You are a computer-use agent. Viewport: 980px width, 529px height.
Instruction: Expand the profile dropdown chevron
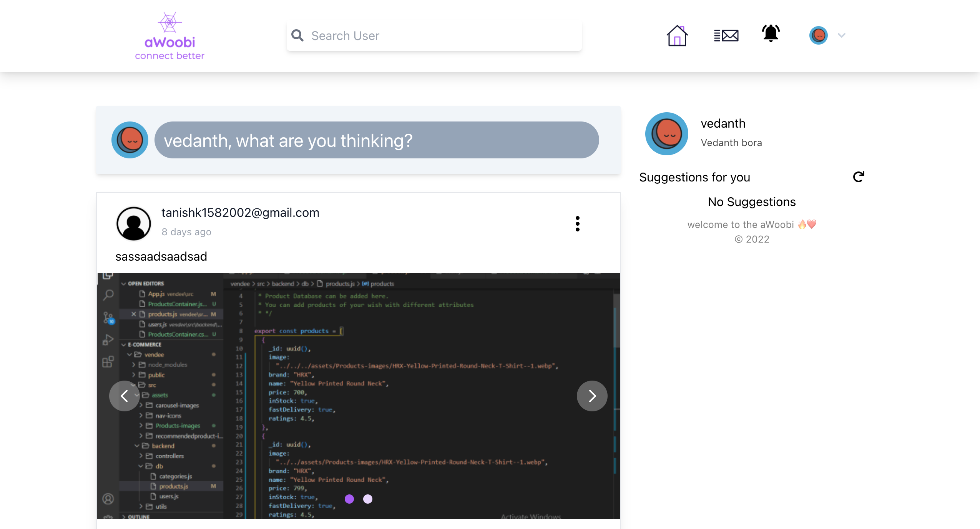(841, 35)
